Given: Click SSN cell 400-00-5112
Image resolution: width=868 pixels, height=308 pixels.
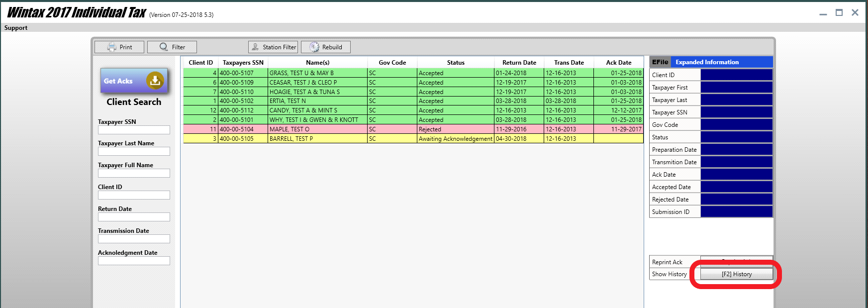Looking at the screenshot, I should (243, 110).
